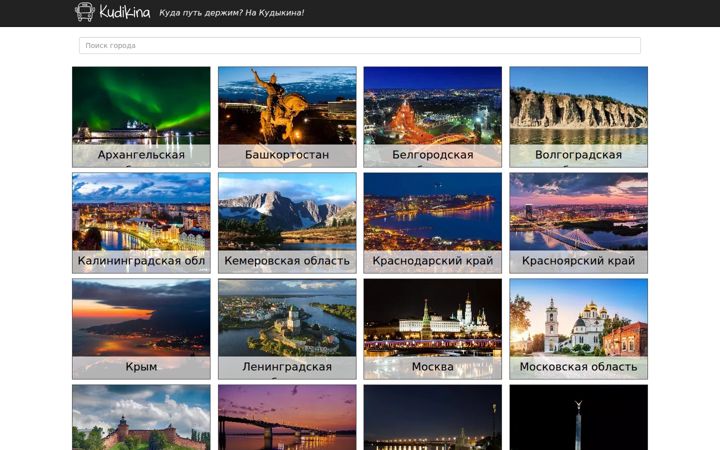The width and height of the screenshot is (720, 450).
Task: Open the night waterfront lights tile
Action: pyautogui.click(x=433, y=417)
